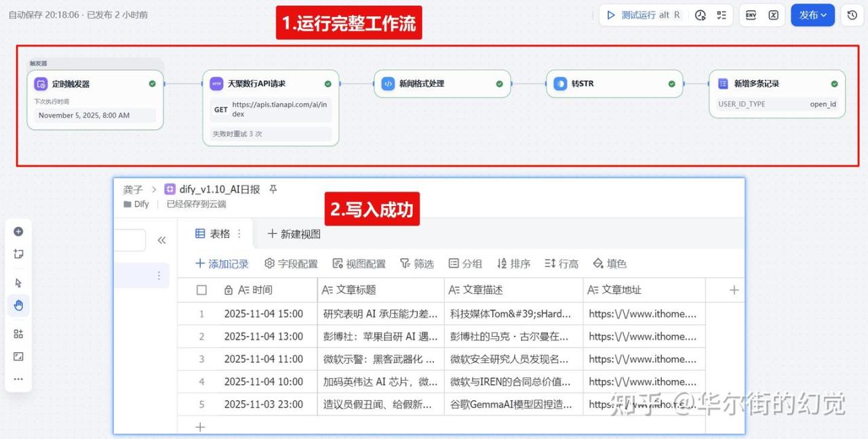Image resolution: width=868 pixels, height=439 pixels.
Task: Pin the dify_v1.10_AI日报 document
Action: click(273, 190)
